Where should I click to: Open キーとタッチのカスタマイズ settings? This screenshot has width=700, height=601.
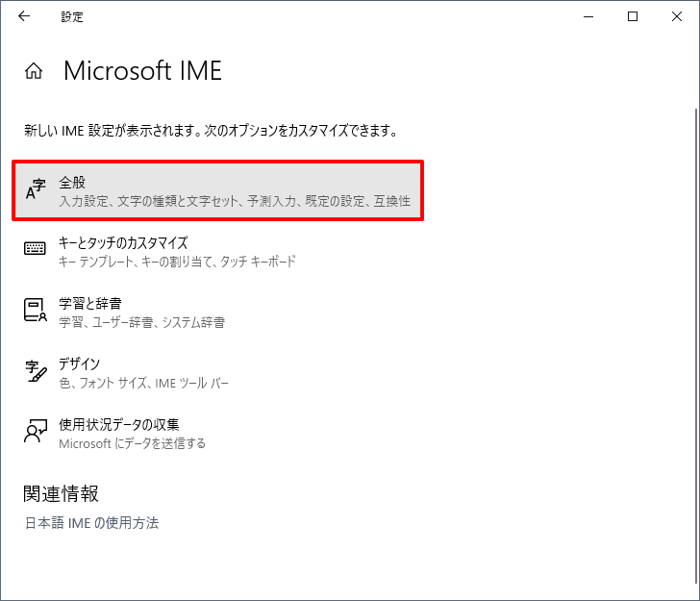[218, 251]
